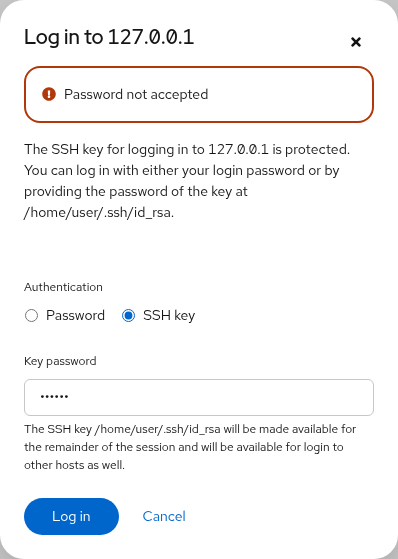Click the blue Log in button
The image size is (398, 559).
(71, 516)
